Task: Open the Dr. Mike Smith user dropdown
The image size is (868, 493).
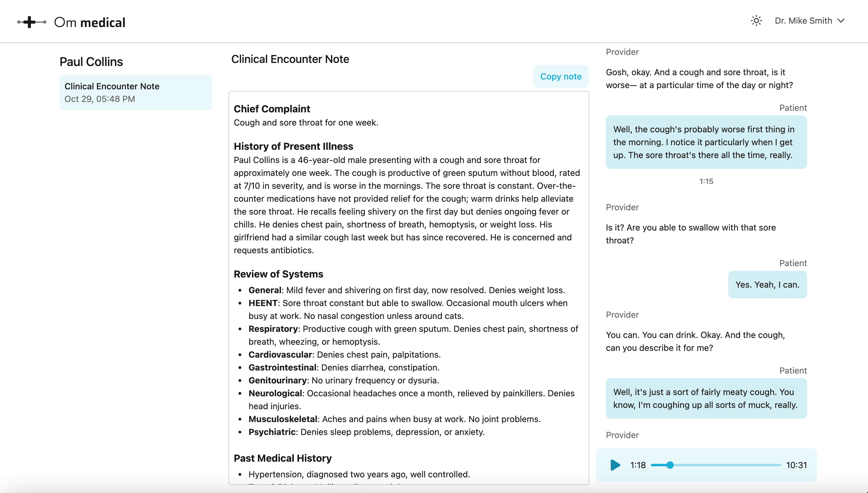Action: (803, 21)
